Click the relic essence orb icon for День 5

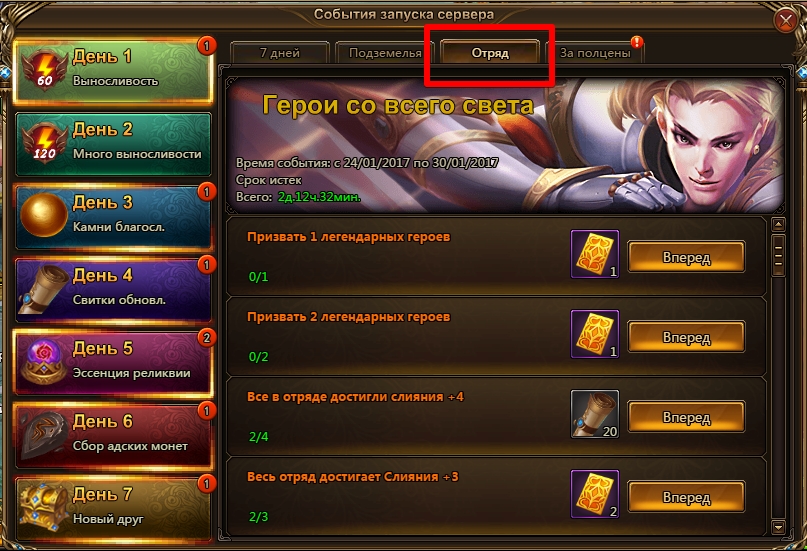click(44, 362)
